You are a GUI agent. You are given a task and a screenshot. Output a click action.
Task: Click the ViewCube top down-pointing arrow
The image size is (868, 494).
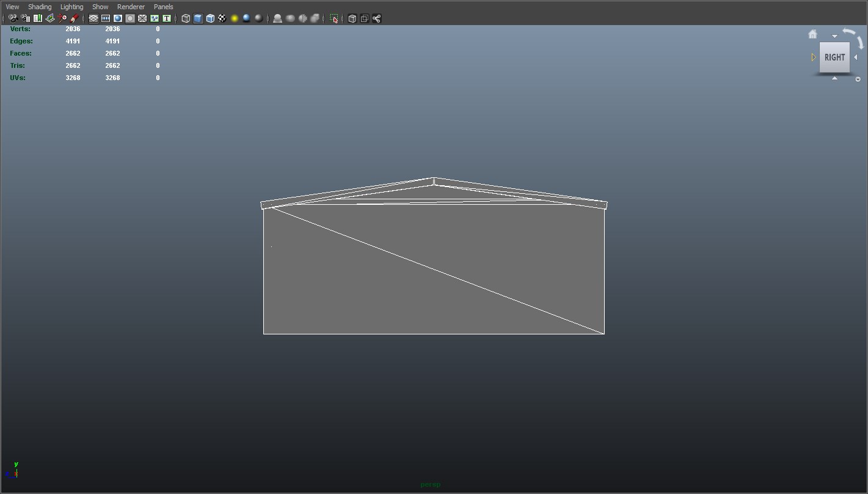(834, 37)
